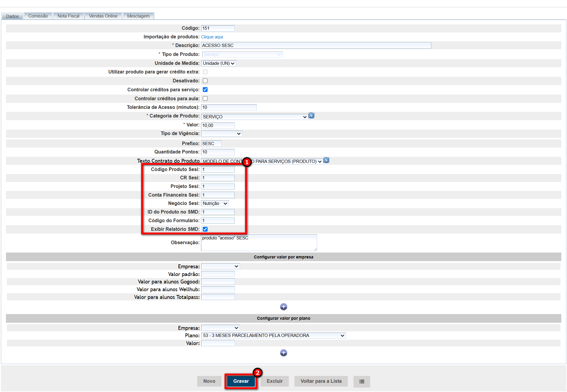Uncheck Exibir Relatório SMD
The height and width of the screenshot is (392, 567).
205,229
